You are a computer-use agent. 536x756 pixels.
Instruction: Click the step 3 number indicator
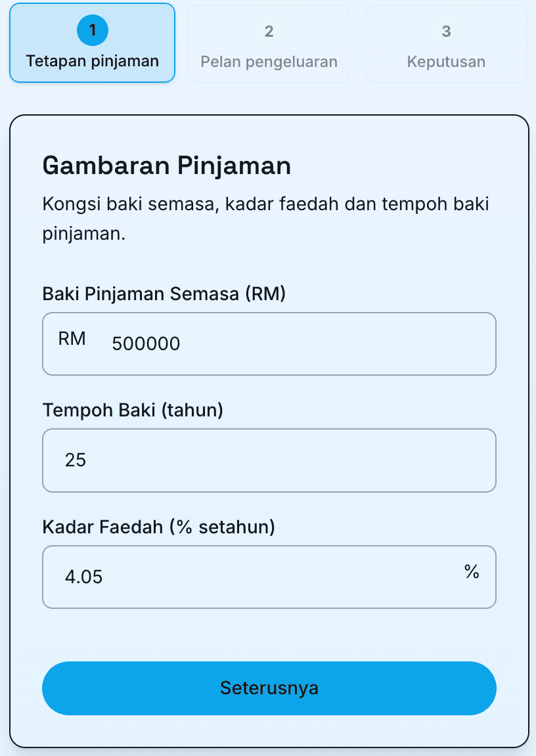[x=446, y=31]
